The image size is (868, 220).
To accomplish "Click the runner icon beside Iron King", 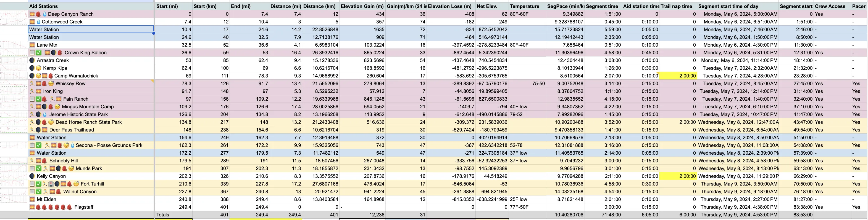I will (x=32, y=91).
